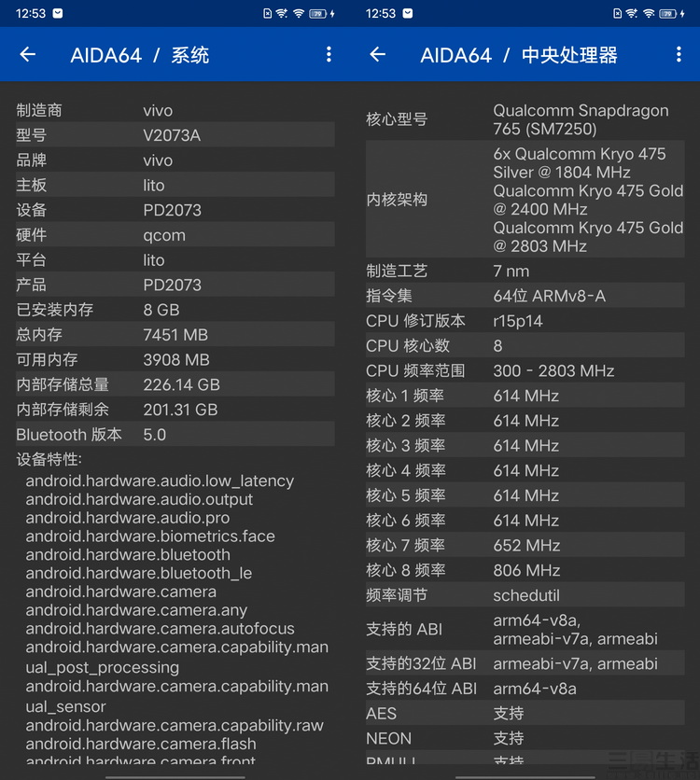Image resolution: width=700 pixels, height=780 pixels.
Task: Tap android.hardware.camera.autofocus entry
Action: [161, 628]
